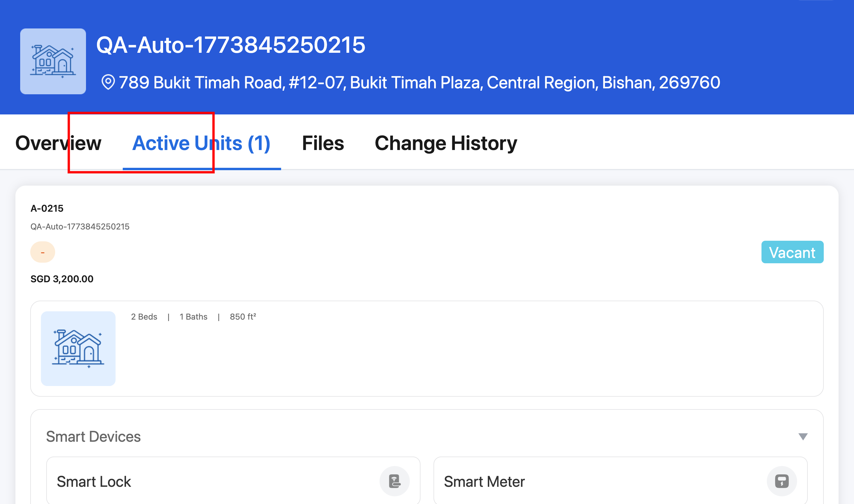This screenshot has width=854, height=504.
Task: Click the orange dash tag badge
Action: (x=43, y=252)
